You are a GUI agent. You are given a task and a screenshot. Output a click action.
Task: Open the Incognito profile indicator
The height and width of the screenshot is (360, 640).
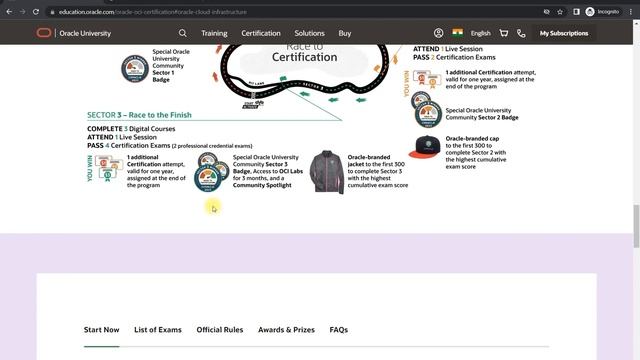602,12
